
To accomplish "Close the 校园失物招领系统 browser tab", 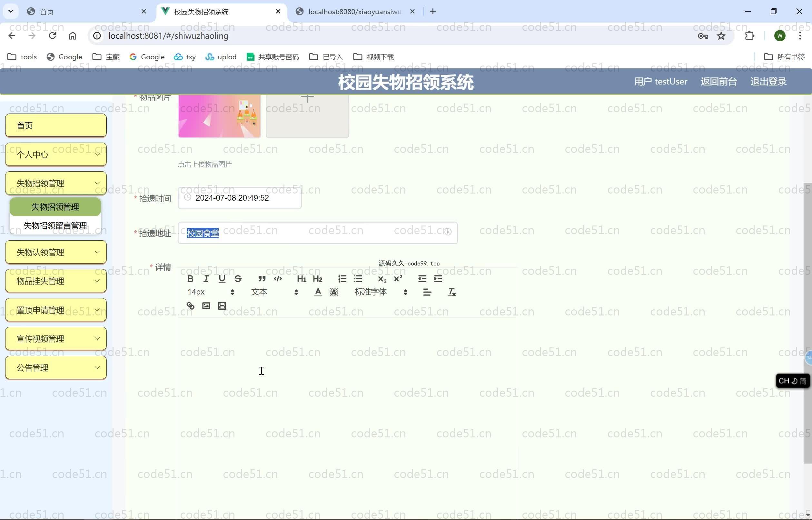I will pos(278,12).
